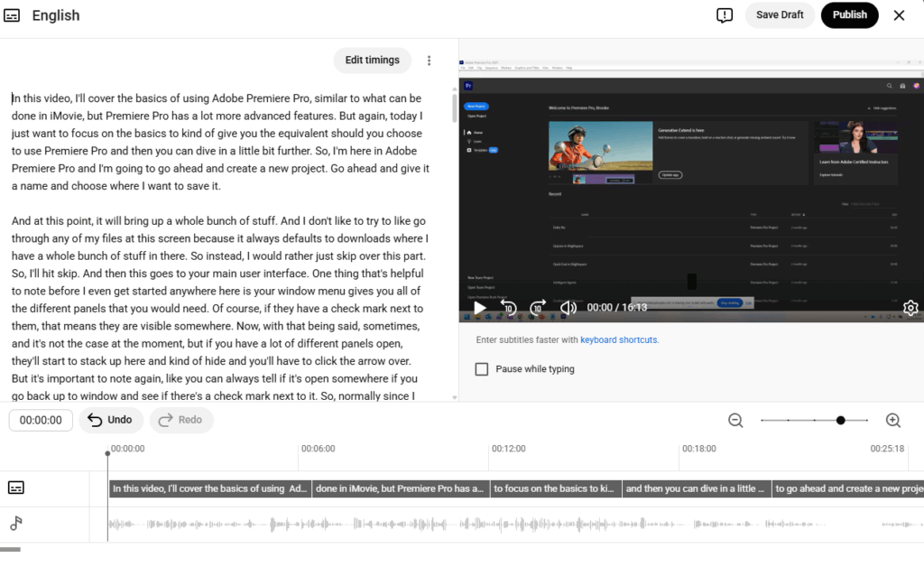
Task: Undo the last edit
Action: click(x=110, y=420)
